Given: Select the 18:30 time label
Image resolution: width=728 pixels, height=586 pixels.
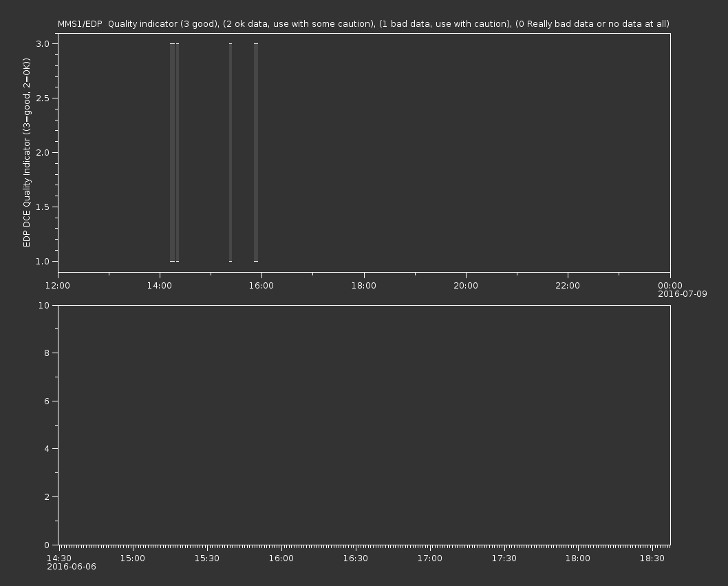Looking at the screenshot, I should click(652, 558).
